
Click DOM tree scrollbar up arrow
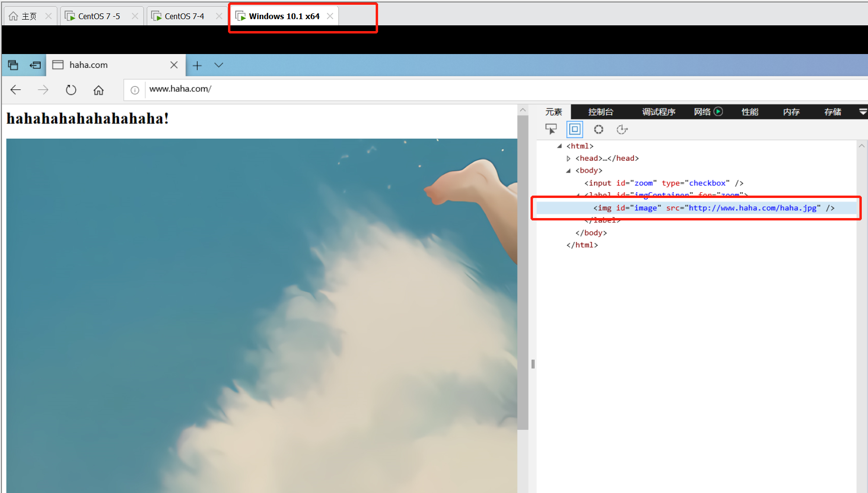(x=862, y=146)
